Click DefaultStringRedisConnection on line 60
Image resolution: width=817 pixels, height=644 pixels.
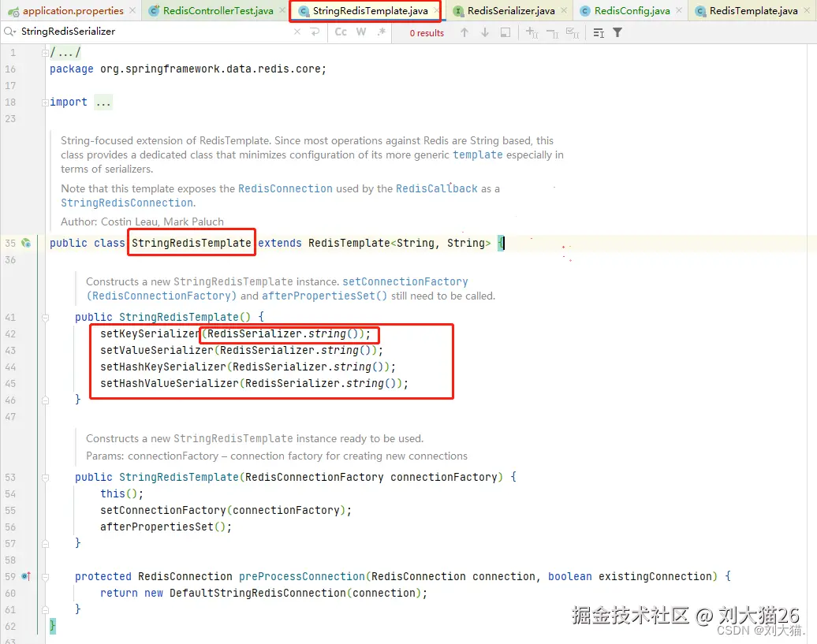pos(257,593)
